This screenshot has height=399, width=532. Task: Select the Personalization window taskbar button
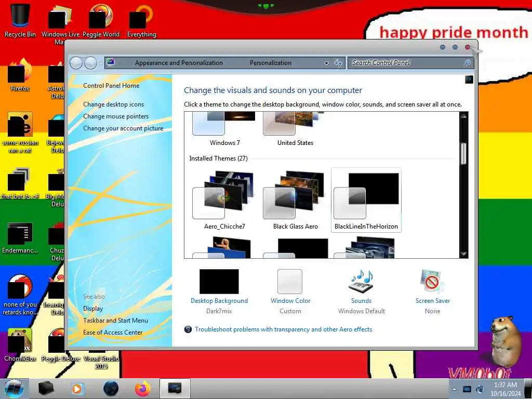click(x=175, y=389)
